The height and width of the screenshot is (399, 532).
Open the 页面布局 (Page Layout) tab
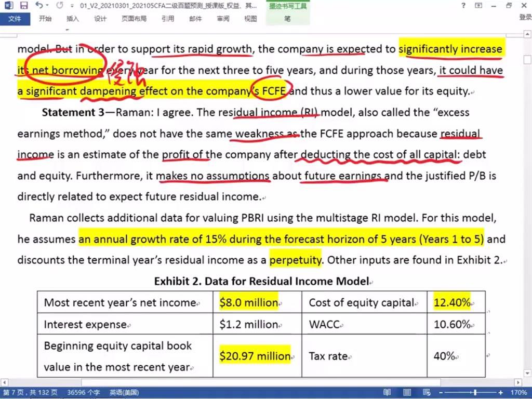[134, 19]
